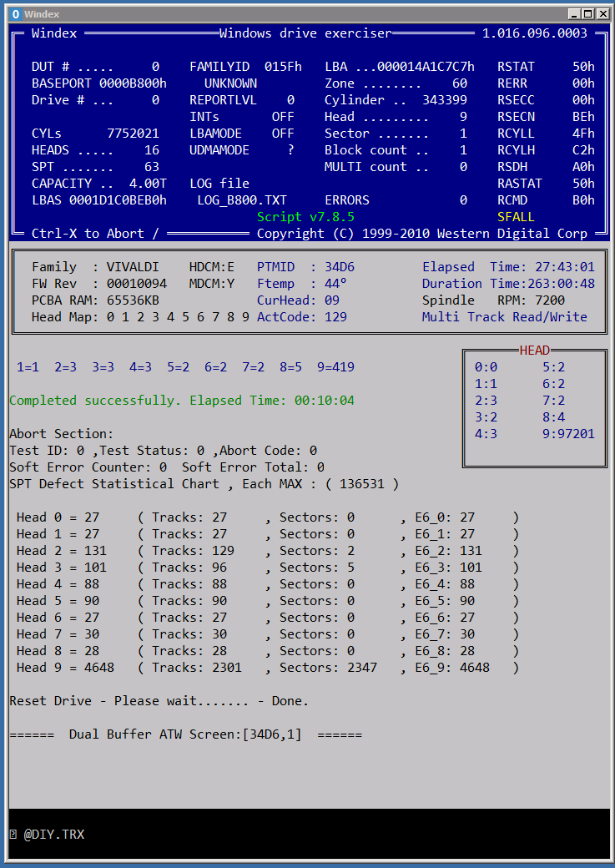Click the Head Map row
Screen dimensions: 615x868
pyautogui.click(x=140, y=317)
